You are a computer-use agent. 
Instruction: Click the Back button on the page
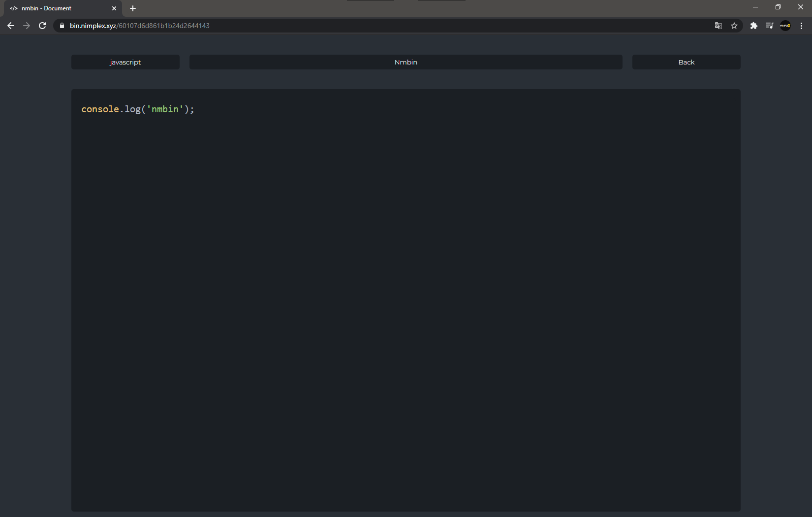pos(686,62)
